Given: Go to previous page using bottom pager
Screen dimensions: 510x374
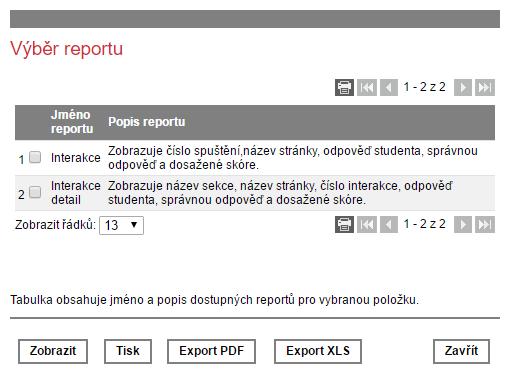Looking at the screenshot, I should pyautogui.click(x=389, y=224).
